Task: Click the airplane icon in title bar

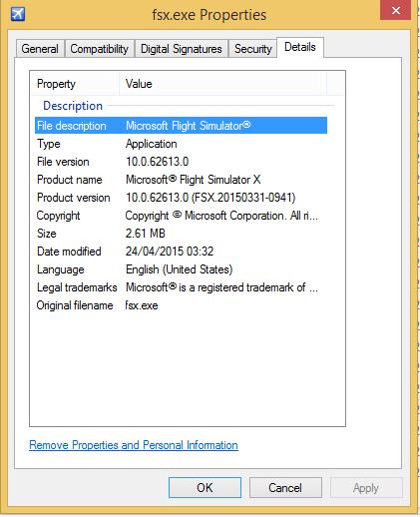Action: (18, 14)
